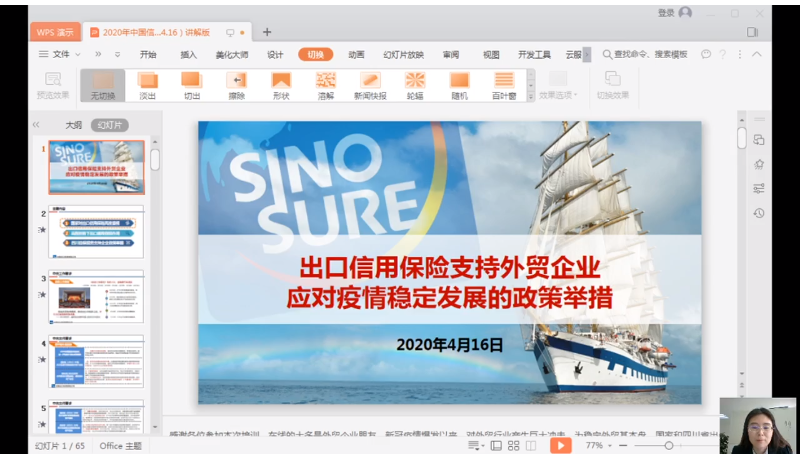
Task: Click the slide panel scrollbar thumb
Action: [x=155, y=159]
